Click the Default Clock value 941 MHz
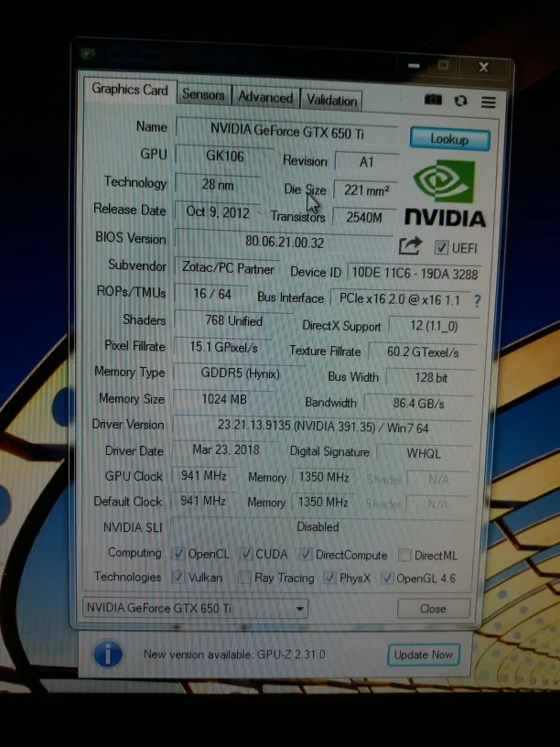The width and height of the screenshot is (560, 747). (x=202, y=501)
